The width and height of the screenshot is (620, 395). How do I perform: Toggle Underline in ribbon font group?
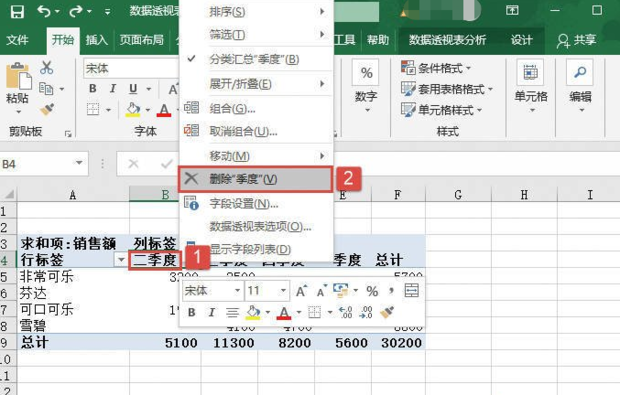(133, 89)
